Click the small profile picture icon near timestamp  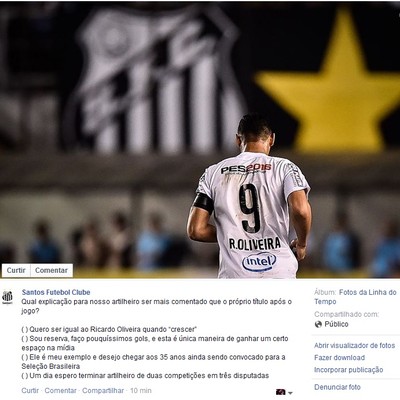281,392
